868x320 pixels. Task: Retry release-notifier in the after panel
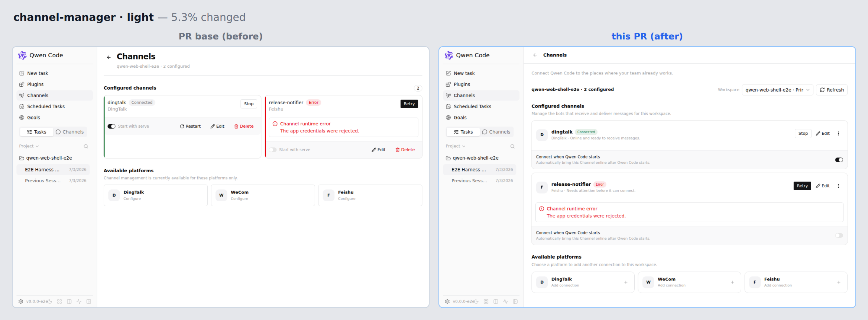pyautogui.click(x=802, y=186)
